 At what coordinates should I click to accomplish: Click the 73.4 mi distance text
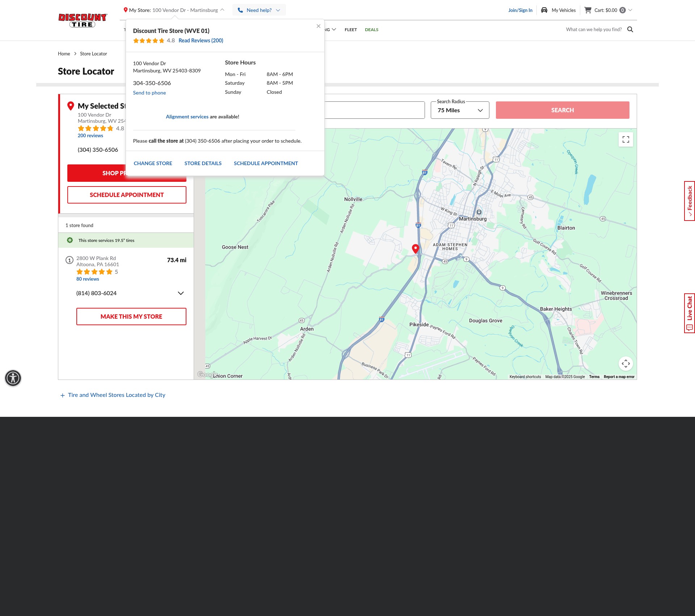pos(177,260)
